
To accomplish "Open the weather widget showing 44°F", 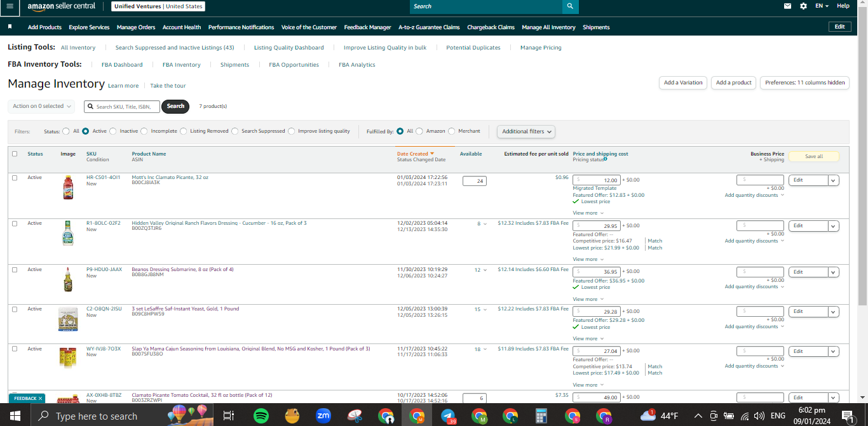I will pos(660,416).
